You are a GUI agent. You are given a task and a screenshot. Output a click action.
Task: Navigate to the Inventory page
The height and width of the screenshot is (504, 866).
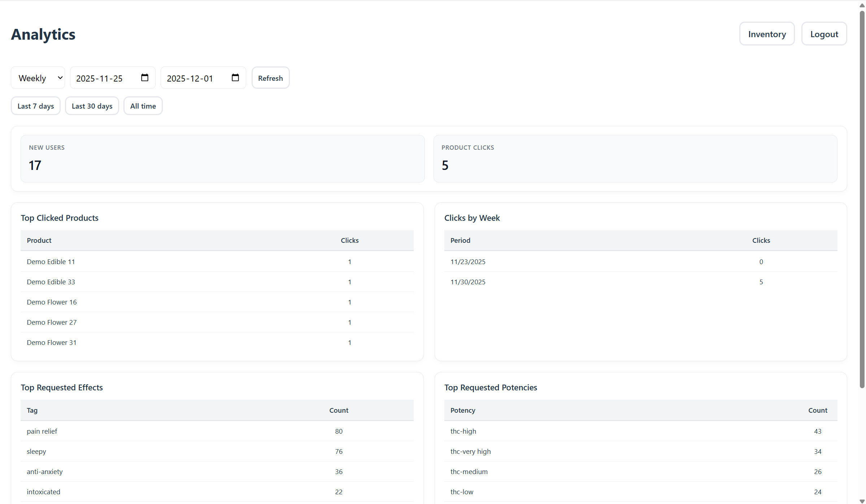[767, 34]
